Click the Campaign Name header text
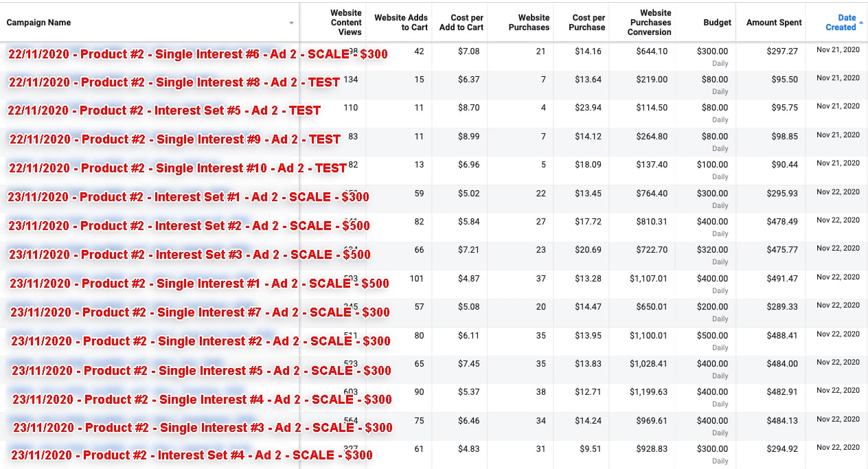Screen dimensions: 868x469 pos(38,23)
